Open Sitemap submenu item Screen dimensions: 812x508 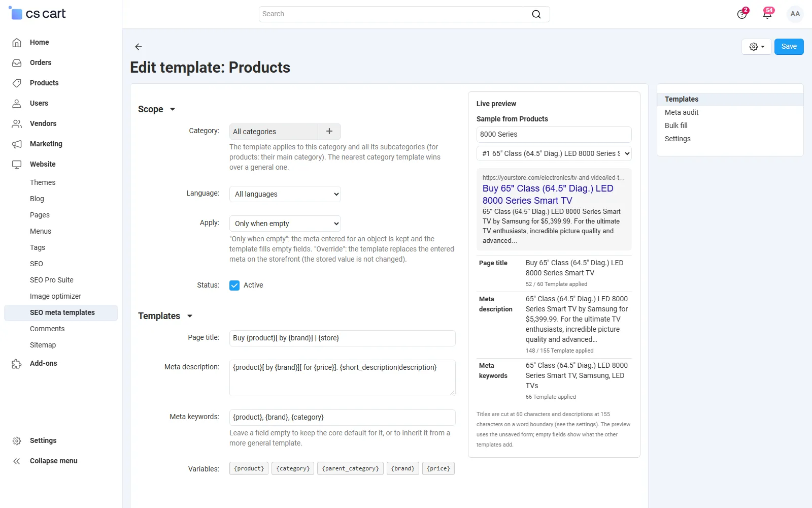43,345
